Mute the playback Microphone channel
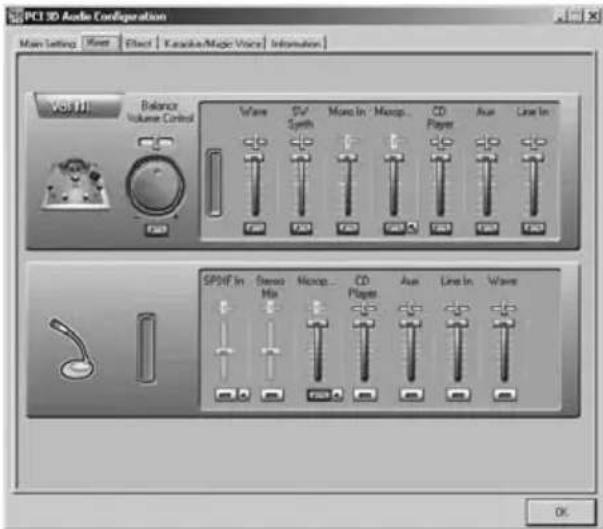 (x=394, y=228)
